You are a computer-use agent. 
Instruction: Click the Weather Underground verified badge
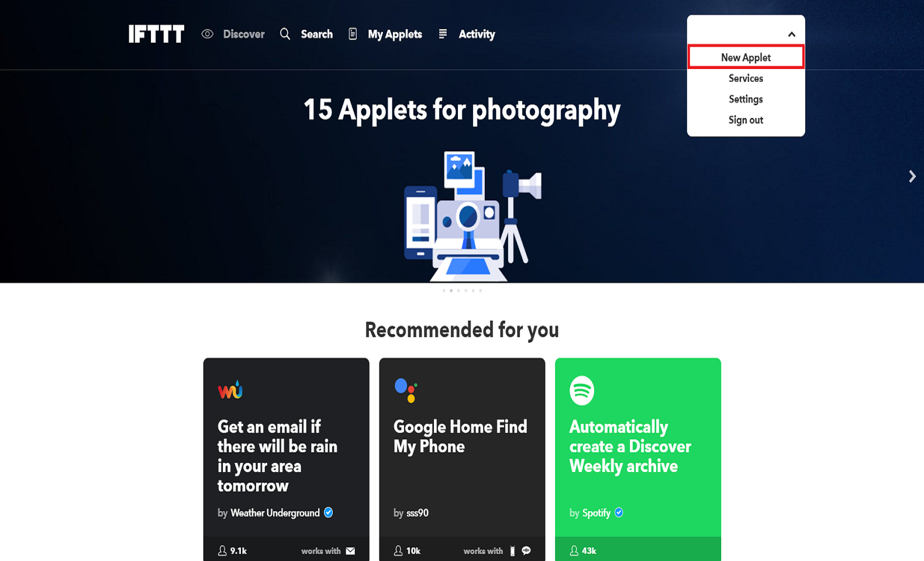point(329,512)
